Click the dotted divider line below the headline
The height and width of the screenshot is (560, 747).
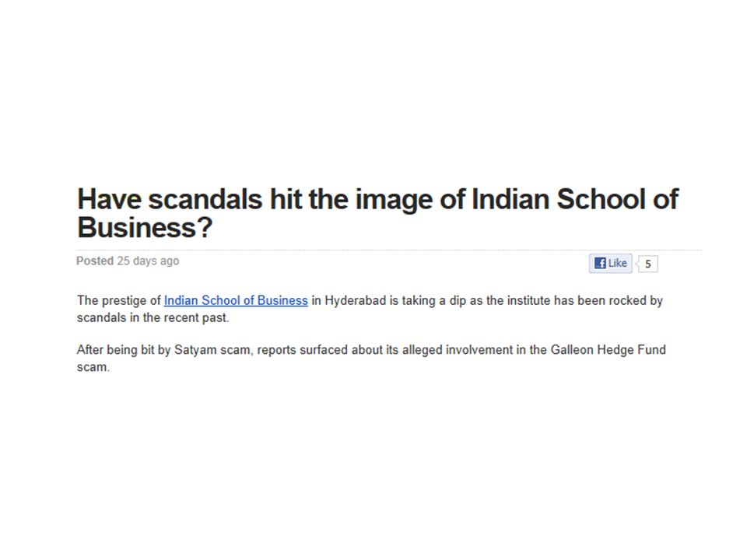[x=389, y=250]
